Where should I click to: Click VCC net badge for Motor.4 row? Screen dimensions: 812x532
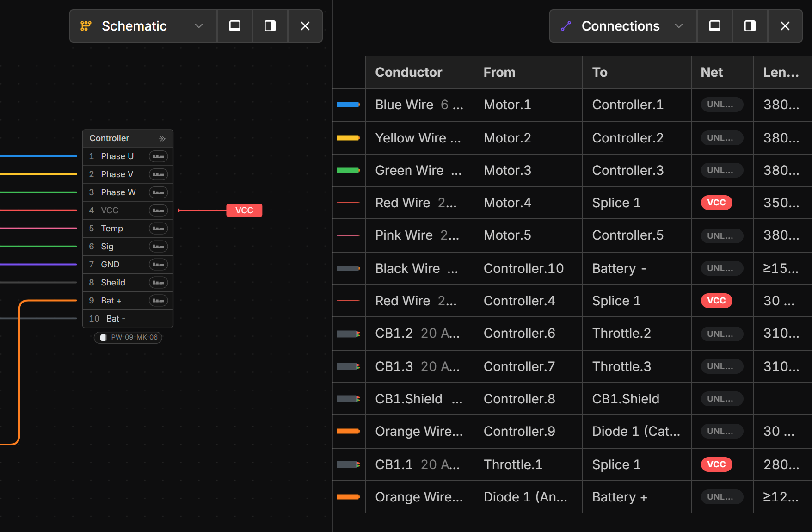716,203
